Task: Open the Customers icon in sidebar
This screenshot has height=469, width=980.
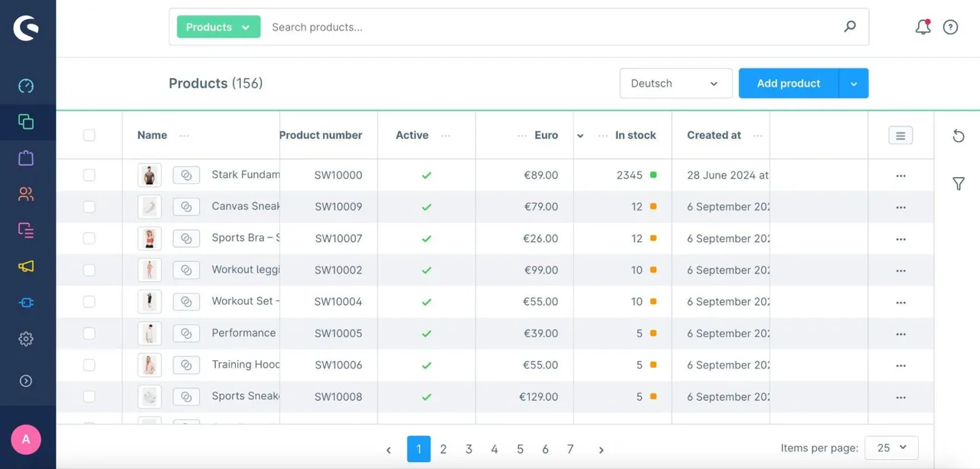Action: click(26, 194)
